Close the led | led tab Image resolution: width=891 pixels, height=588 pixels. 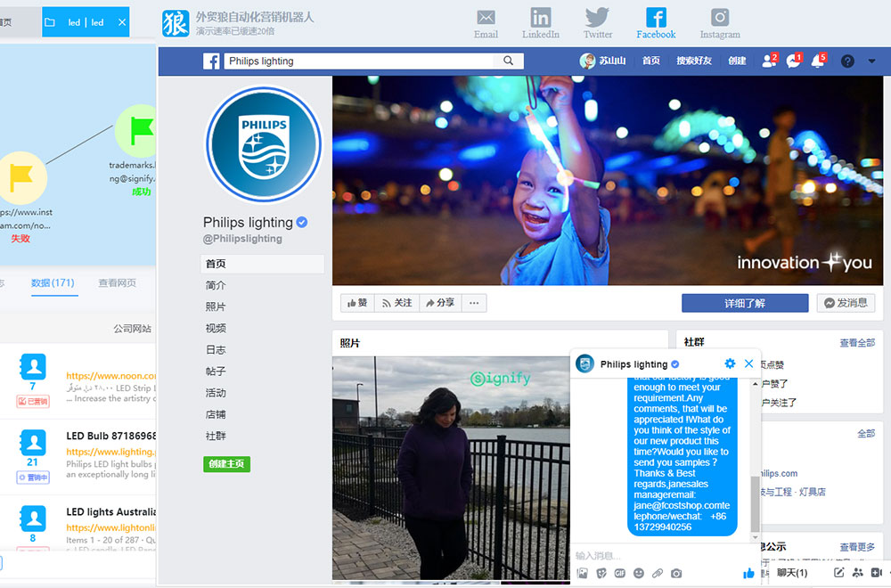pyautogui.click(x=121, y=22)
